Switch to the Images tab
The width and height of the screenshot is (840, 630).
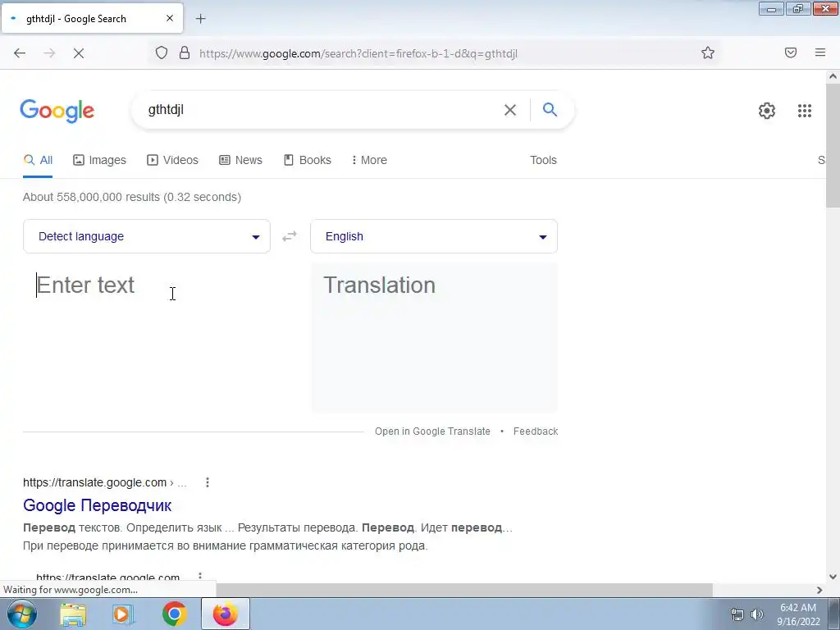point(99,160)
